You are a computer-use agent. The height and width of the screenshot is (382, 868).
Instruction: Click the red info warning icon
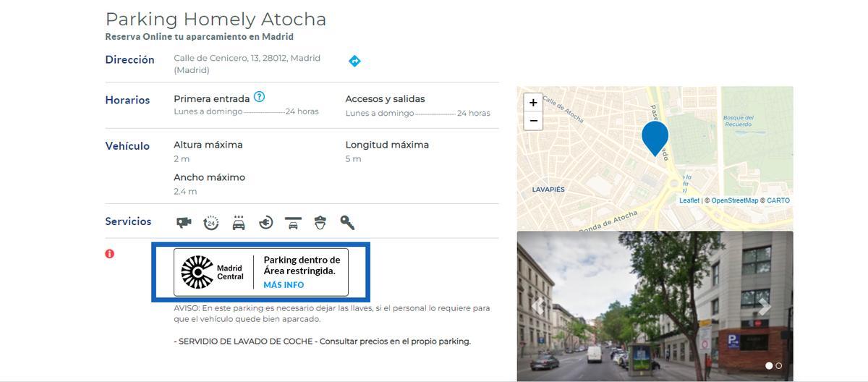click(x=109, y=254)
